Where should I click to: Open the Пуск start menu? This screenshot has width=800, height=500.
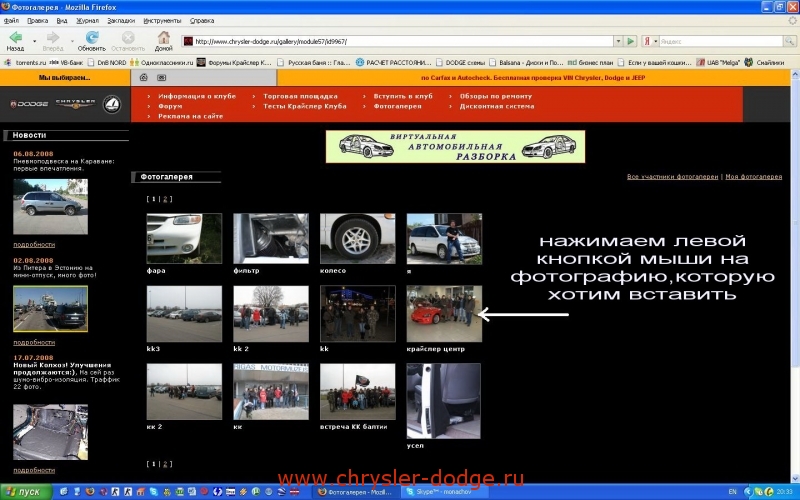pyautogui.click(x=26, y=492)
